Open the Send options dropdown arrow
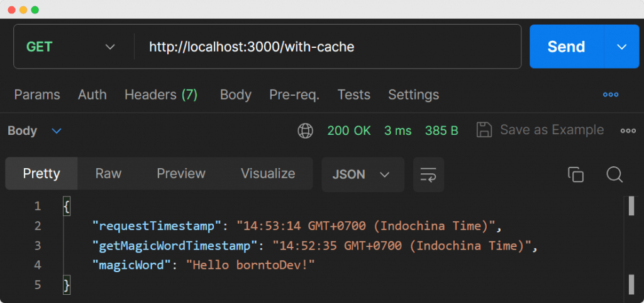This screenshot has width=644, height=303. (621, 47)
